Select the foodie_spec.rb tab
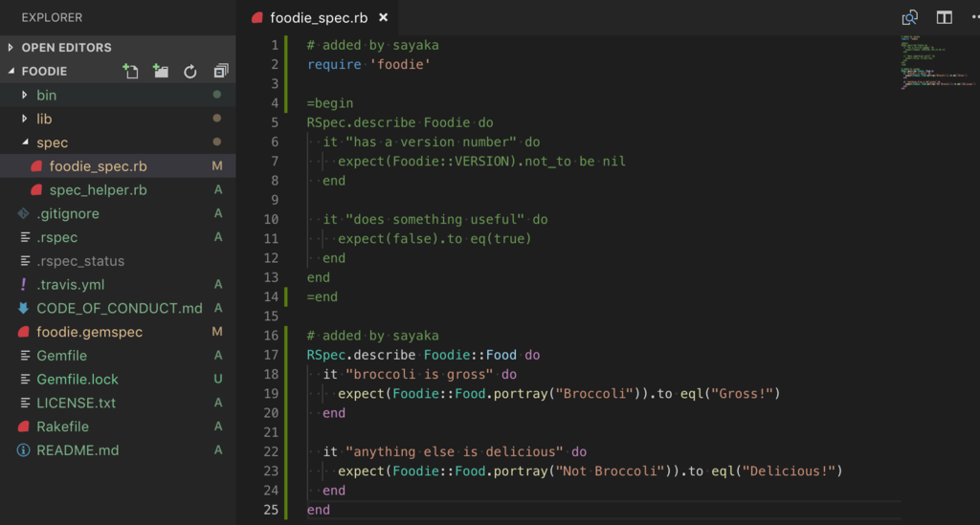Image resolution: width=980 pixels, height=525 pixels. click(318, 17)
